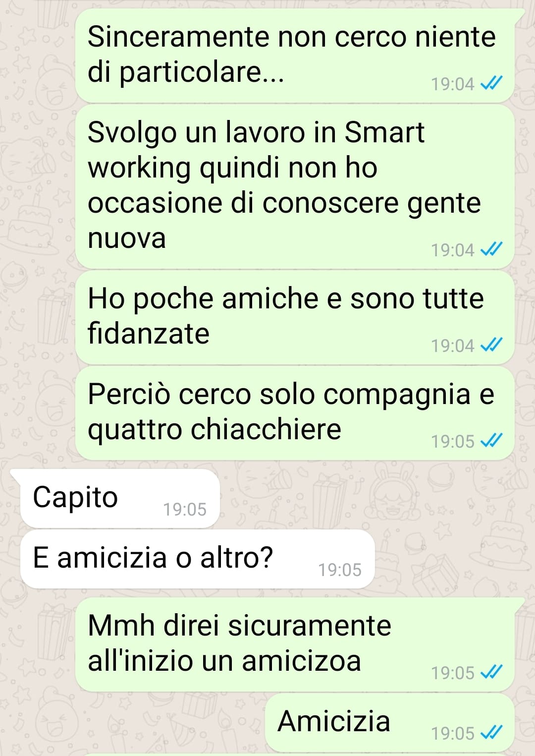The height and width of the screenshot is (756, 535).
Task: Tap the word 'fidanzate' in the message
Action: 149,333
